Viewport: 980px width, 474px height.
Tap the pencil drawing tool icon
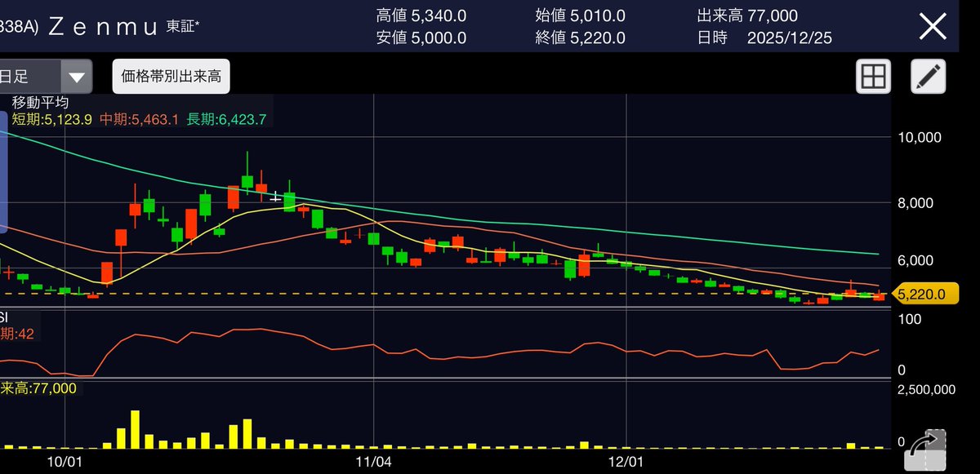[x=928, y=78]
